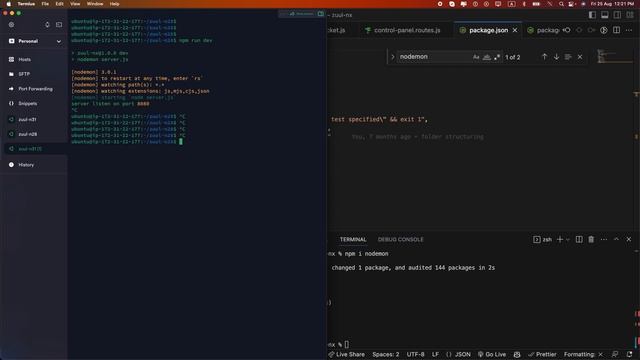640x360 pixels.
Task: Toggle Match Whole Word in the find widget
Action: point(487,57)
